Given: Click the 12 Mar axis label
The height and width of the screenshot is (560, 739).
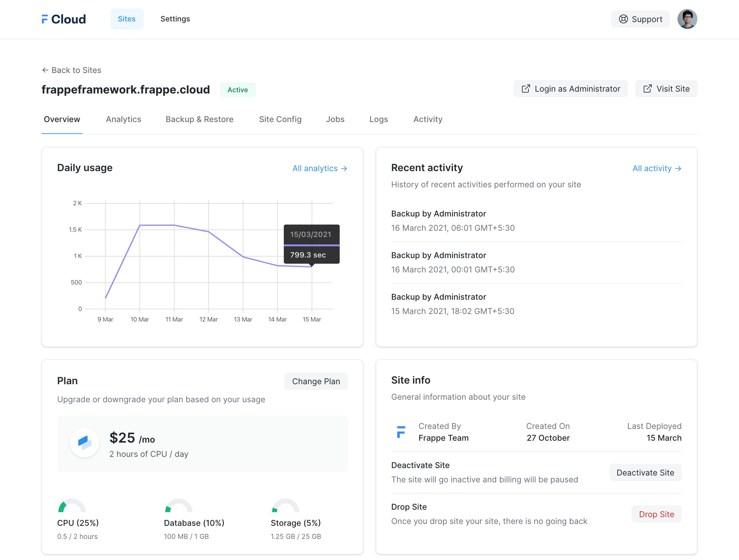Looking at the screenshot, I should tap(208, 319).
